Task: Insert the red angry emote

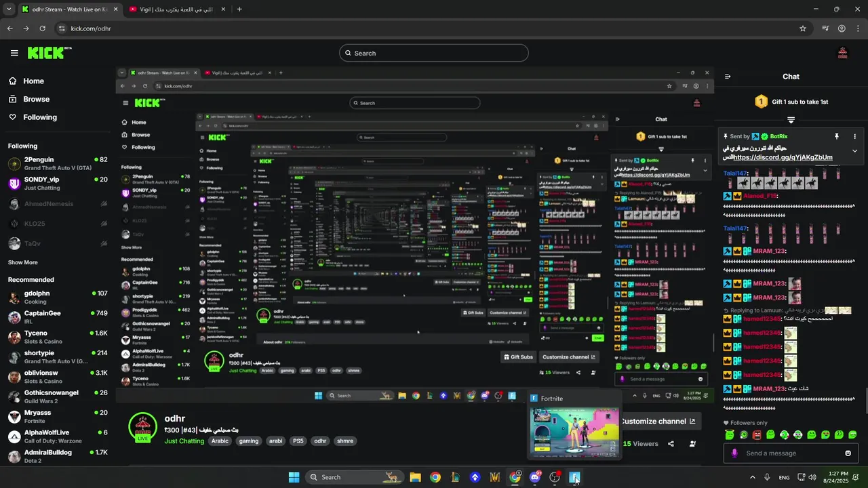Action: tap(757, 434)
